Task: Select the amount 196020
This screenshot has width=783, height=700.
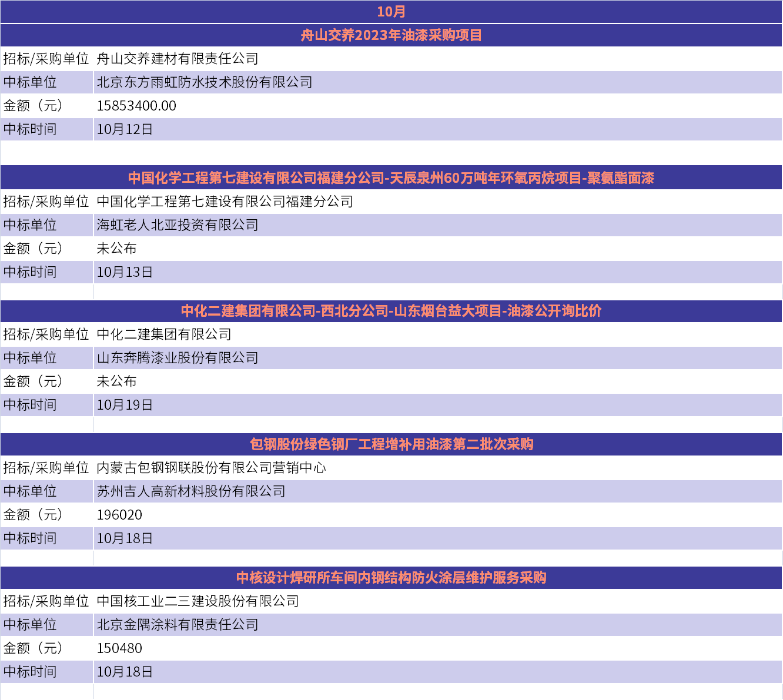Action: [x=119, y=515]
